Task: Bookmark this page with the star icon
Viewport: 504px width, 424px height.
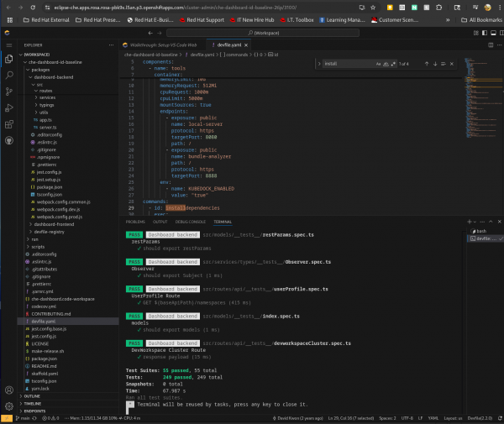Action: [373, 8]
